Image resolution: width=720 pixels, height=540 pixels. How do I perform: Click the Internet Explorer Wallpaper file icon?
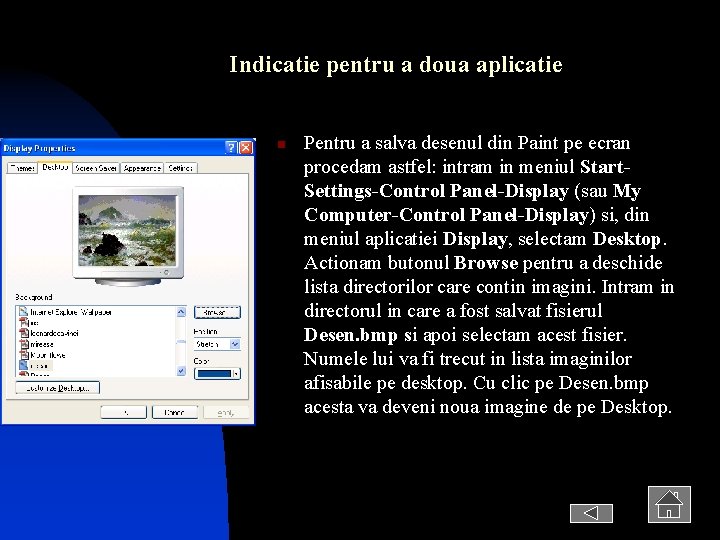tap(23, 312)
